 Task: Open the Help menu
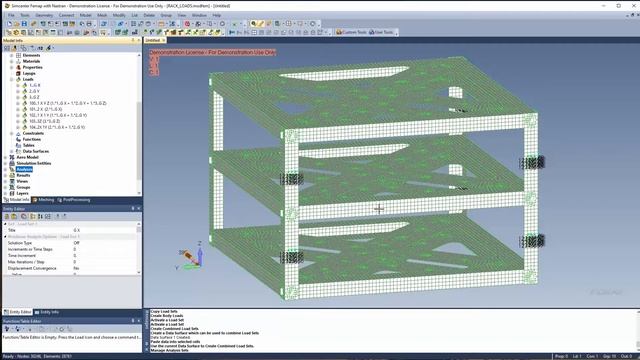point(216,15)
